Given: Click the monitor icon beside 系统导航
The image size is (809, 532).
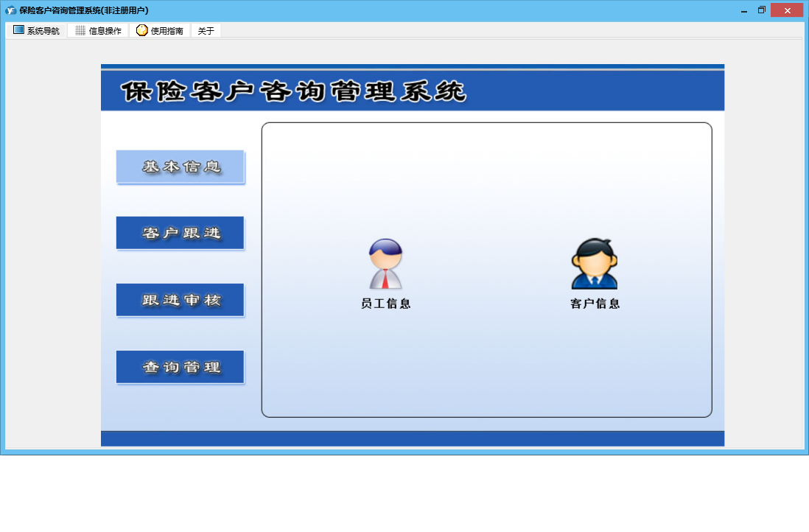Looking at the screenshot, I should tap(18, 30).
